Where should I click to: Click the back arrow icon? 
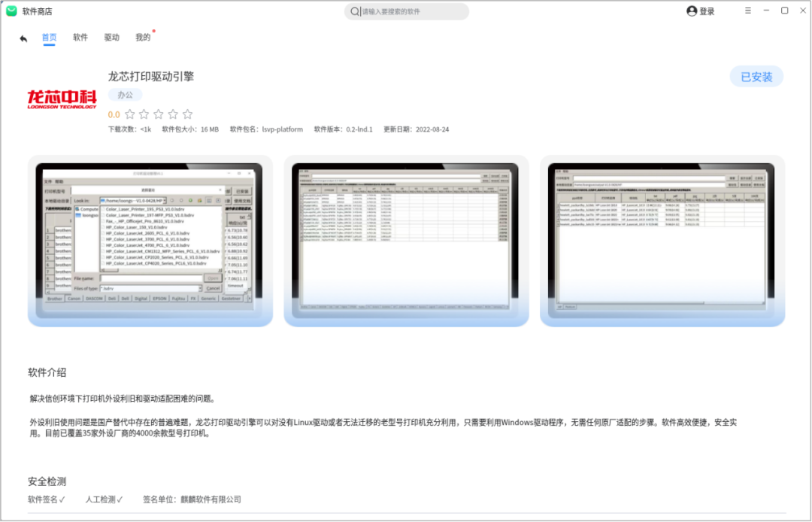[23, 38]
